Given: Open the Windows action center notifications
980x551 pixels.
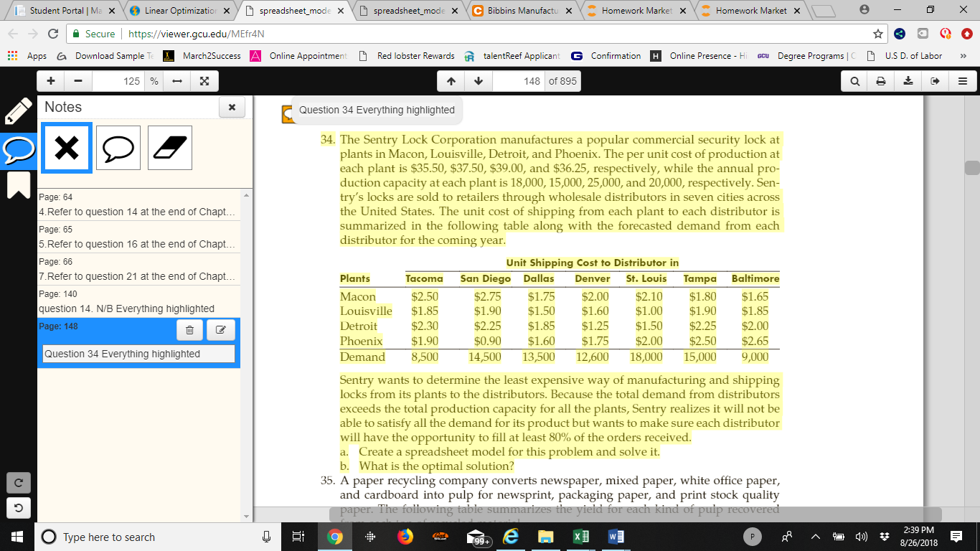Looking at the screenshot, I should click(956, 537).
